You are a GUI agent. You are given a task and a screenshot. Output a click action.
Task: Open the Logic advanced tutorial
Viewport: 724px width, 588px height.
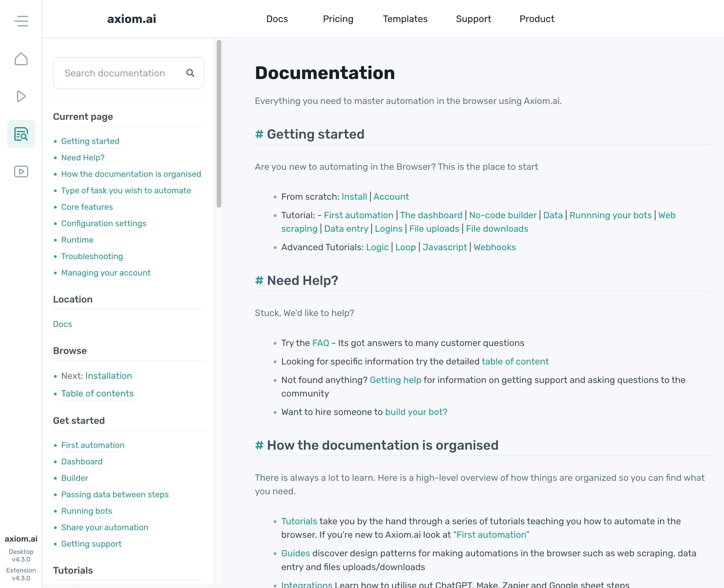(x=377, y=247)
